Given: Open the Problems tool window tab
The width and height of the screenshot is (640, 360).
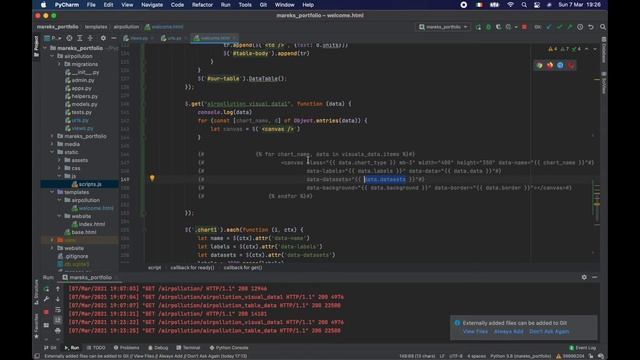Looking at the screenshot, I should point(127,348).
